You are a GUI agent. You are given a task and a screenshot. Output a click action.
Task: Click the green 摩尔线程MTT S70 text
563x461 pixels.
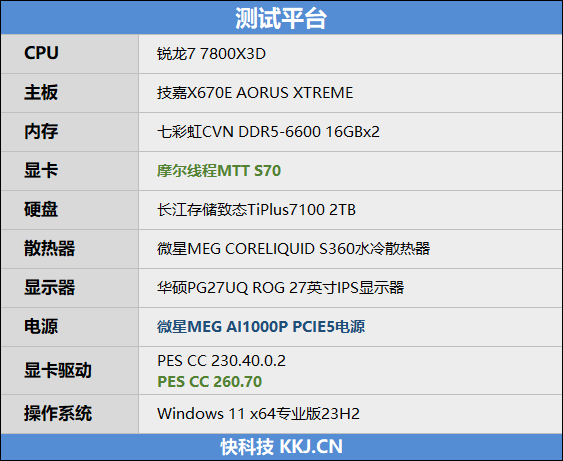click(219, 171)
